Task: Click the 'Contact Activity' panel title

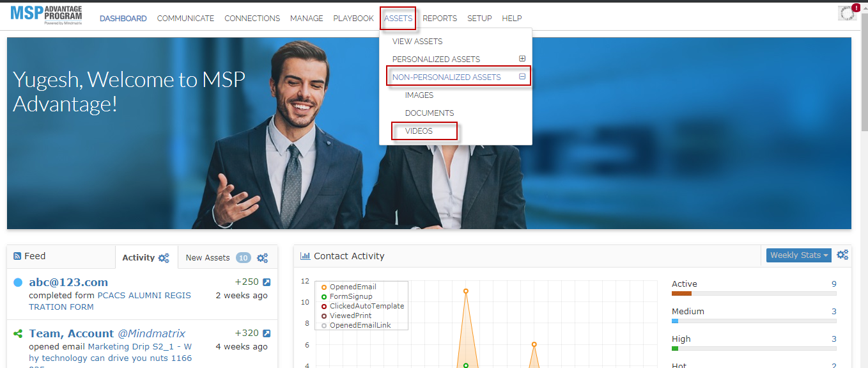Action: click(349, 256)
